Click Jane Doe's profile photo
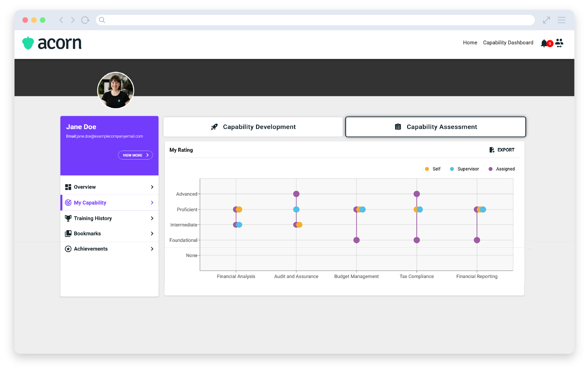The width and height of the screenshot is (588, 372). click(116, 90)
